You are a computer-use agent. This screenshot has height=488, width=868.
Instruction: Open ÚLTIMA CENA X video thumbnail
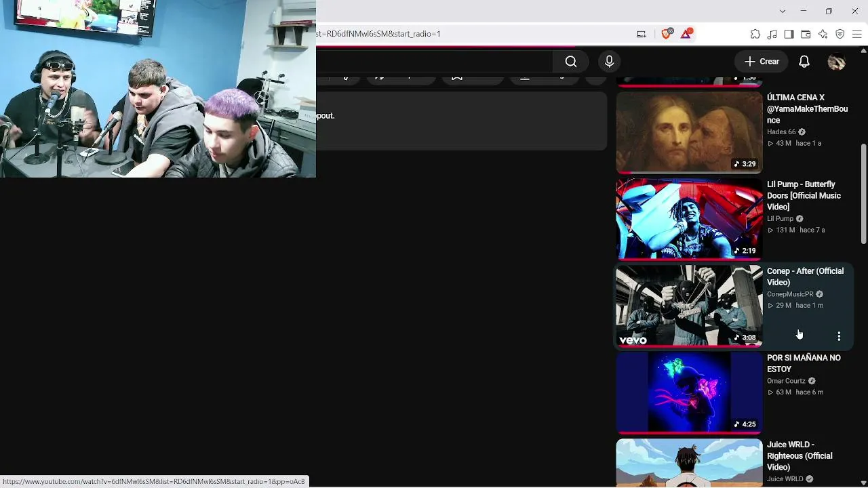pyautogui.click(x=689, y=132)
